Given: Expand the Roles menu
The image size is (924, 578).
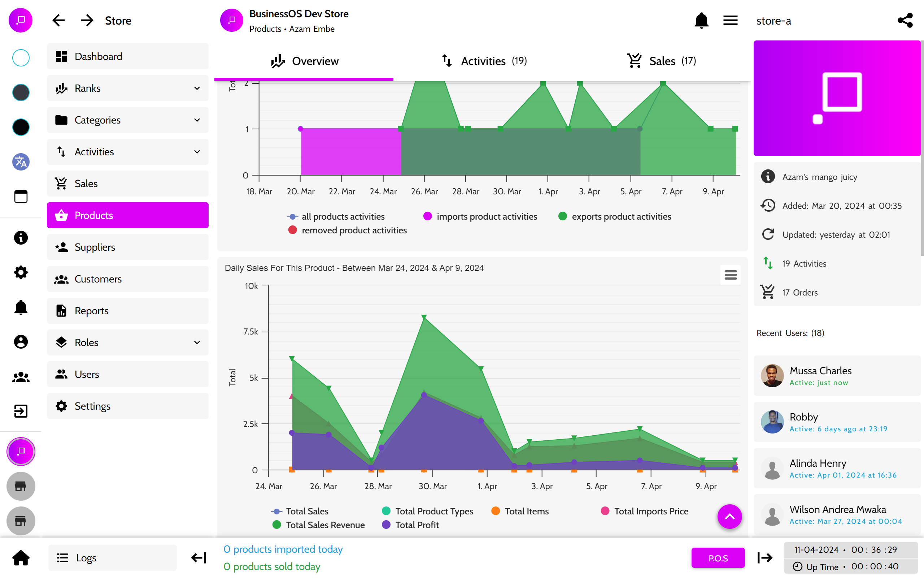Looking at the screenshot, I should point(127,342).
